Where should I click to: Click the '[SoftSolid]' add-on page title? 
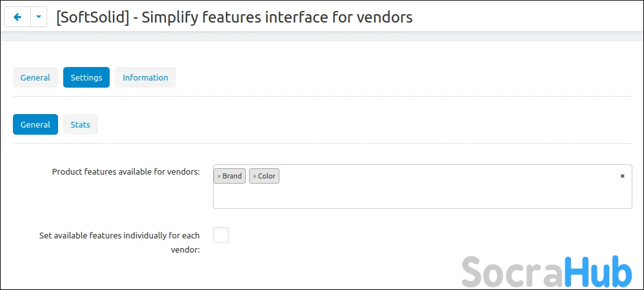click(234, 17)
